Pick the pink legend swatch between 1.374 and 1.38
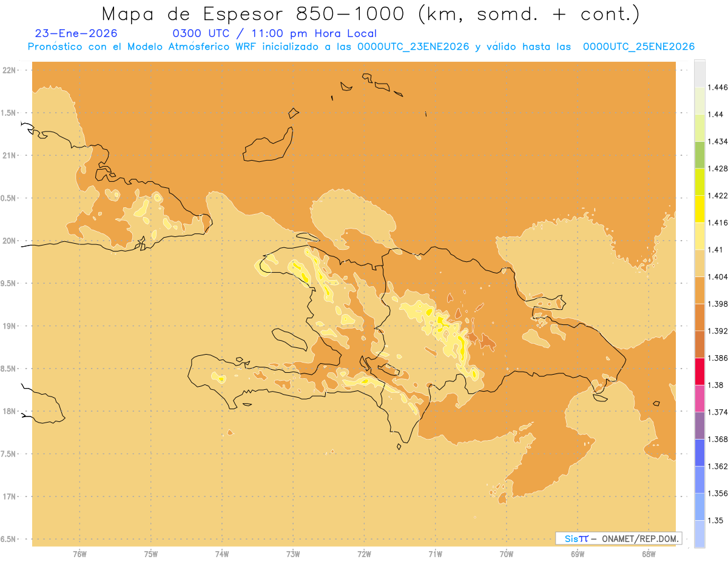 [x=699, y=398]
